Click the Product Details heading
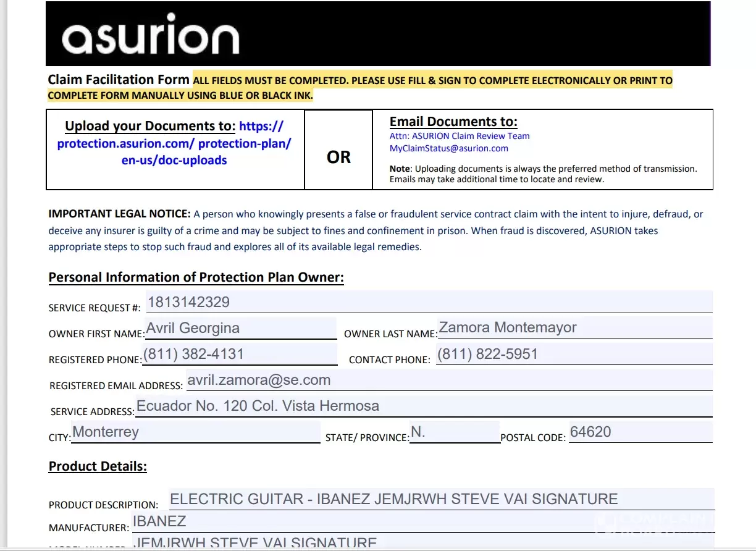 pos(98,466)
